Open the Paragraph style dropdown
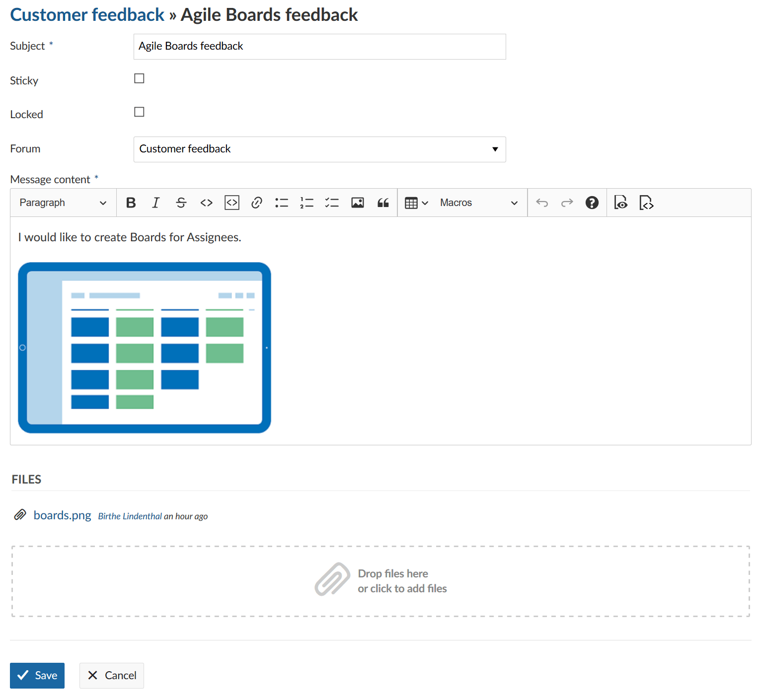760x700 pixels. [63, 203]
